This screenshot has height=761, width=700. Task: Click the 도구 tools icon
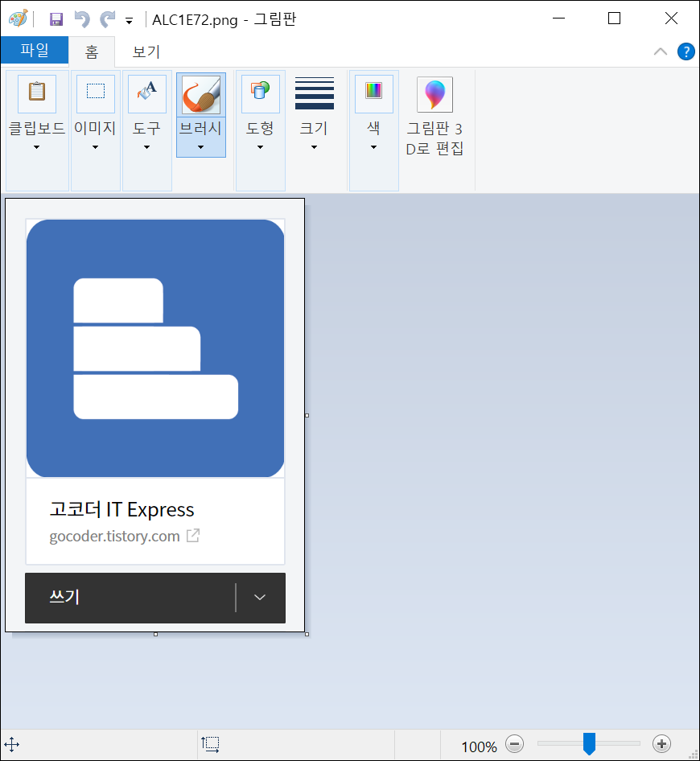pyautogui.click(x=147, y=93)
